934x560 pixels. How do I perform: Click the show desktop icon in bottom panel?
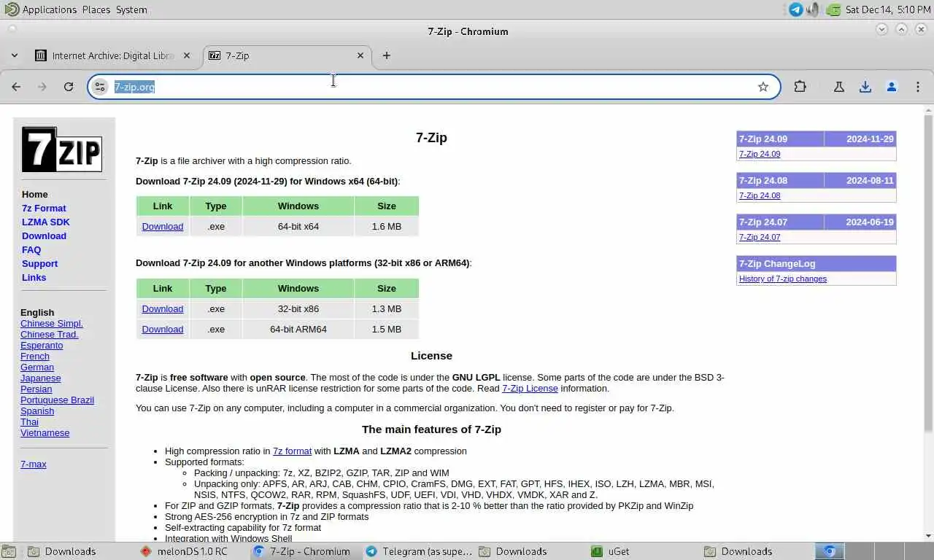click(x=8, y=551)
